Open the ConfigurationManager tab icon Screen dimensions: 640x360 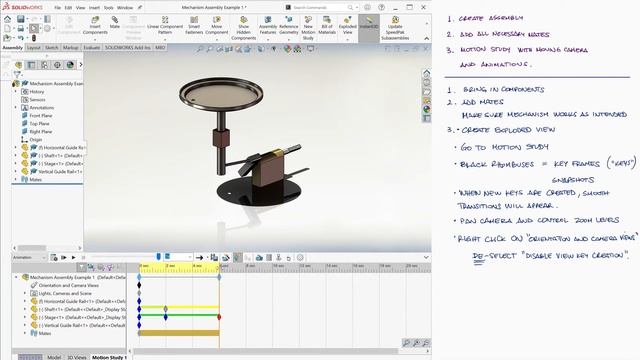tap(44, 65)
